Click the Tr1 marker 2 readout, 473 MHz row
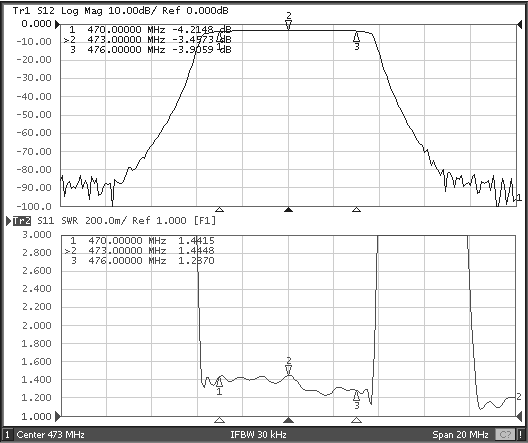Viewport: 528px width, 443px height. point(147,40)
